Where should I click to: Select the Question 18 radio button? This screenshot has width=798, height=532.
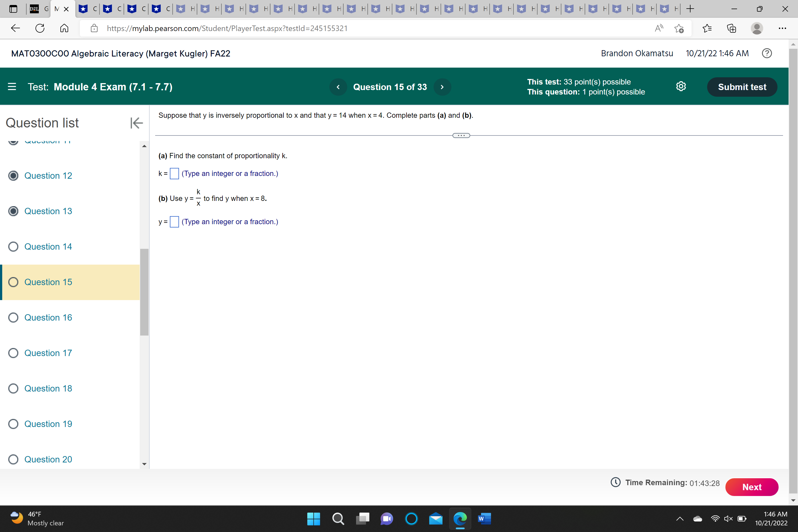pos(13,388)
